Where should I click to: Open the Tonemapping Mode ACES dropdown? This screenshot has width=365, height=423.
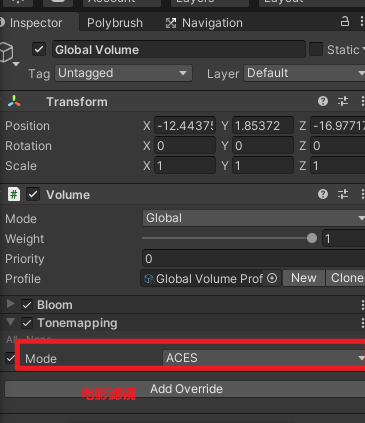tap(263, 358)
